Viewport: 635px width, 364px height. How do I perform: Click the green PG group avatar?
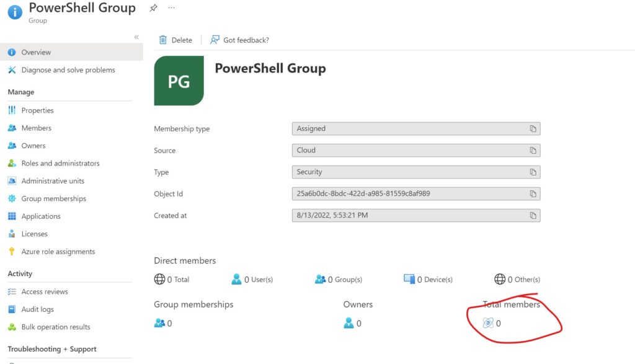pyautogui.click(x=179, y=81)
